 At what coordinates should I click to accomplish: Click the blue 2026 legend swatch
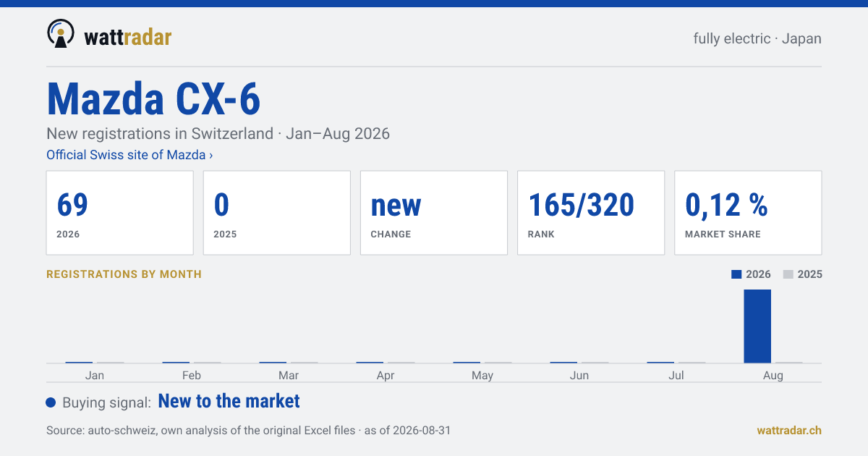coord(736,274)
